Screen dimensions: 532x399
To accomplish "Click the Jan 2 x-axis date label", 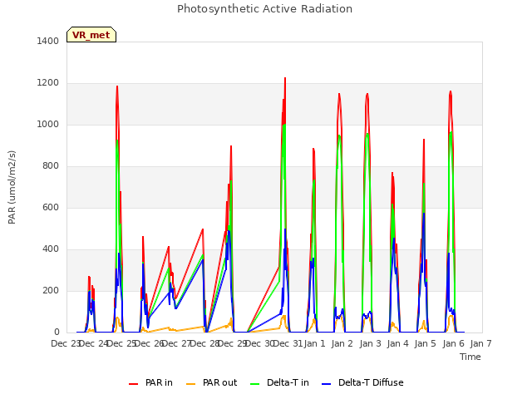I will (x=342, y=343).
